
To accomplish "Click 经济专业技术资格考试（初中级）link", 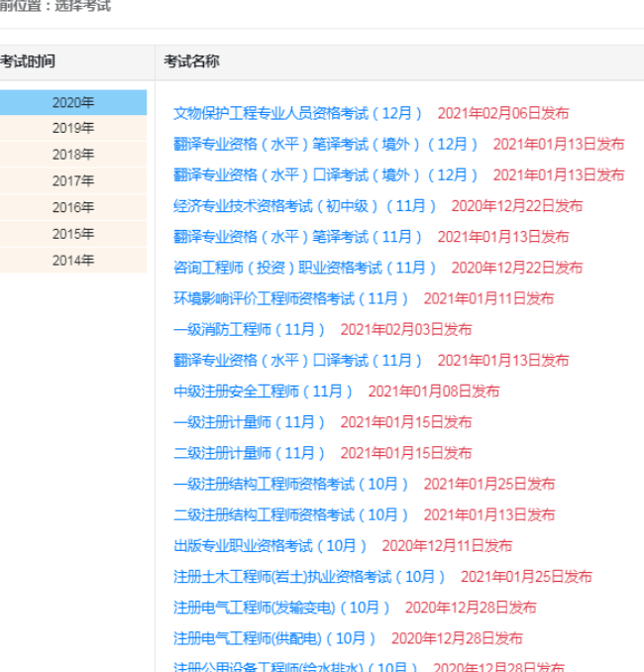I will pyautogui.click(x=305, y=206).
